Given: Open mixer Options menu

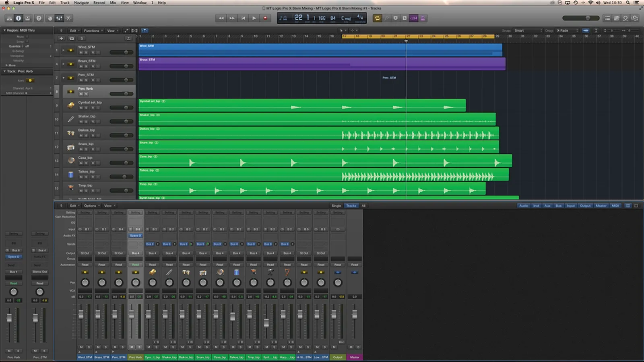Looking at the screenshot, I should (91, 206).
